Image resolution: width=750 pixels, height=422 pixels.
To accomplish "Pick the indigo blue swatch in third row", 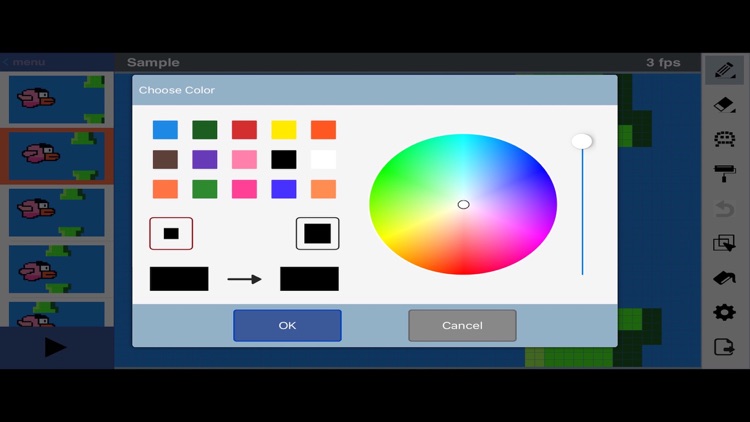I will 284,189.
